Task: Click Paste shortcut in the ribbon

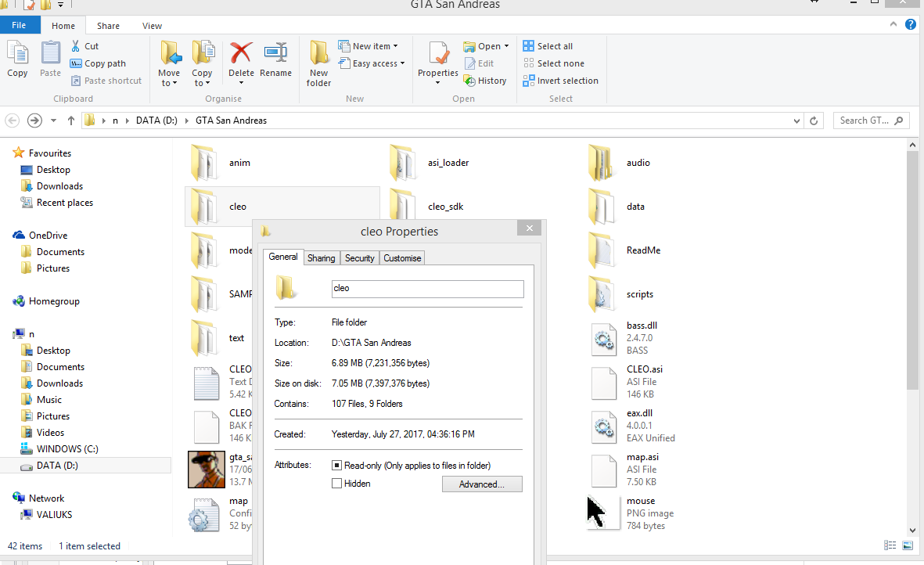Action: click(x=106, y=81)
